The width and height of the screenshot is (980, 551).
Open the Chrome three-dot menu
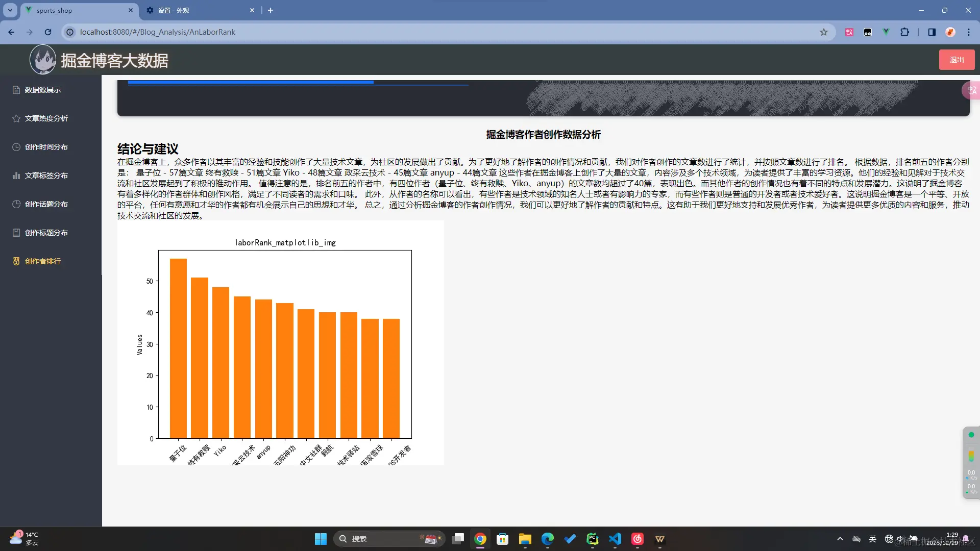pyautogui.click(x=968, y=32)
